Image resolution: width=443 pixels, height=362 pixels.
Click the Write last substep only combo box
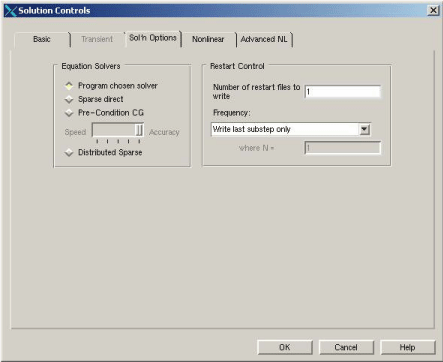tap(291, 129)
